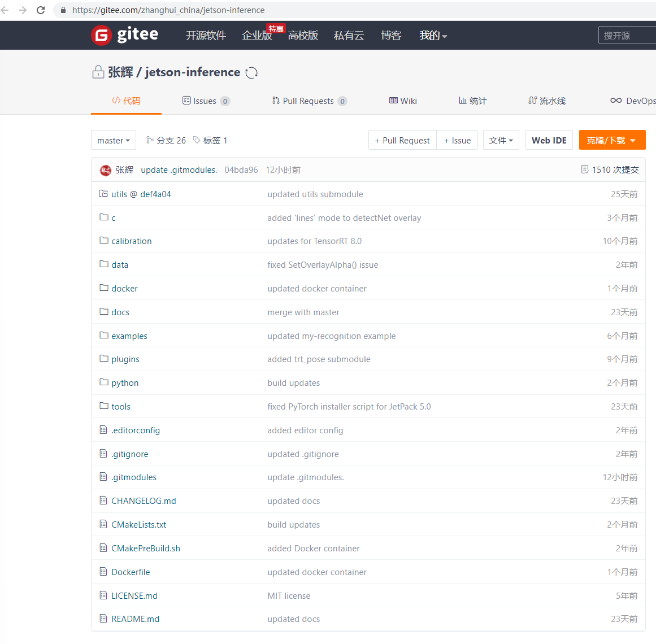
Task: Click the sync icon next to jetson-inference
Action: 251,73
